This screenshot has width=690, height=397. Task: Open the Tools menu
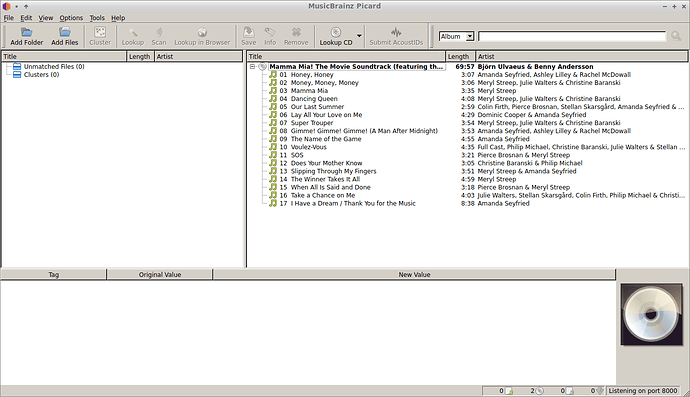pyautogui.click(x=97, y=18)
